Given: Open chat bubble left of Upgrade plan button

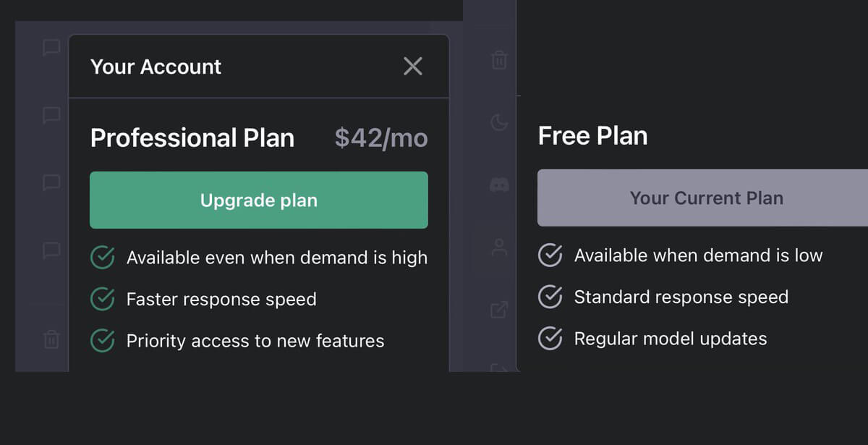Looking at the screenshot, I should pyautogui.click(x=51, y=182).
